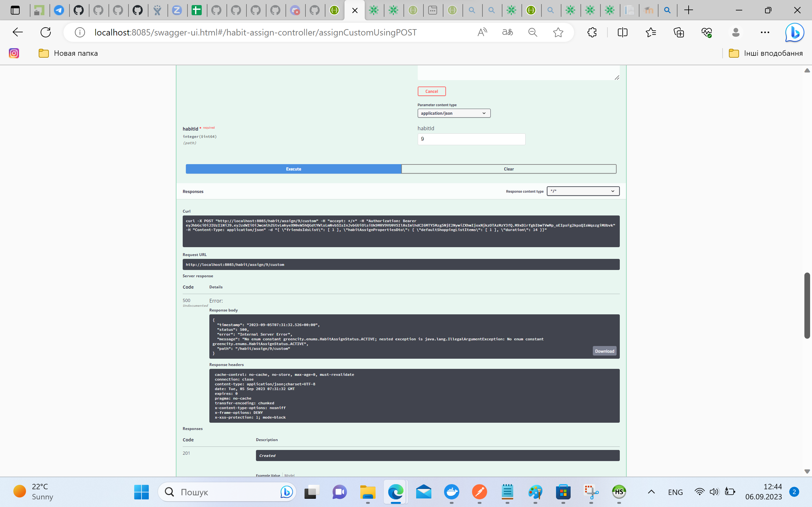Click the red Cancel button
The height and width of the screenshot is (507, 812).
point(431,91)
